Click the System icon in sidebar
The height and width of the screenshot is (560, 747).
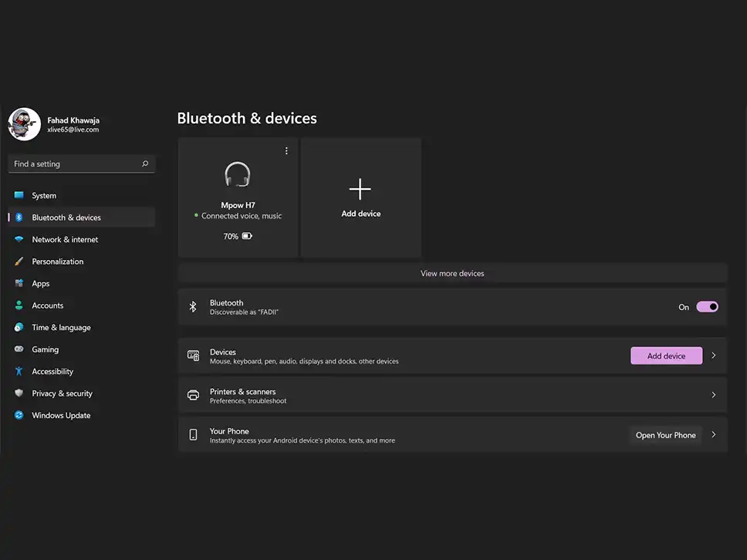point(19,195)
